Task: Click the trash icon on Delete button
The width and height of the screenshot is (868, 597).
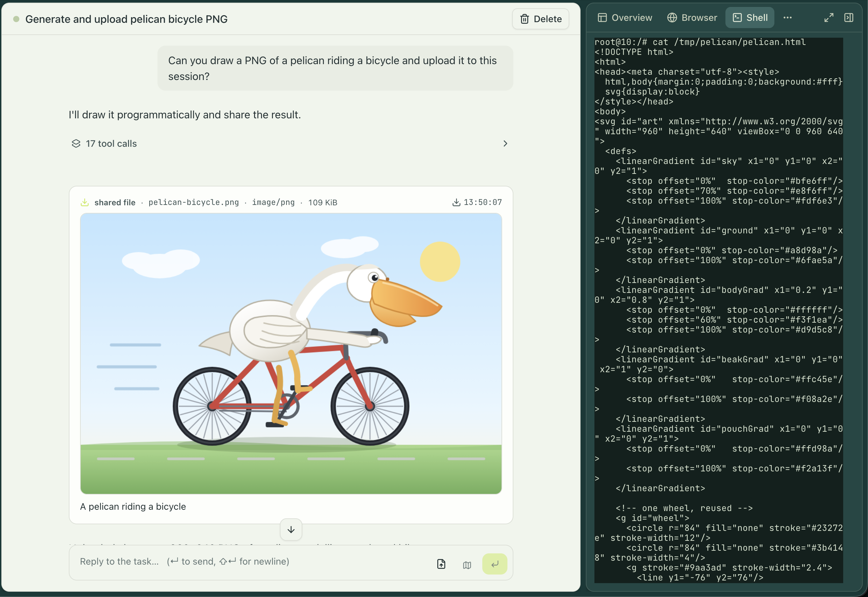Action: [x=524, y=19]
